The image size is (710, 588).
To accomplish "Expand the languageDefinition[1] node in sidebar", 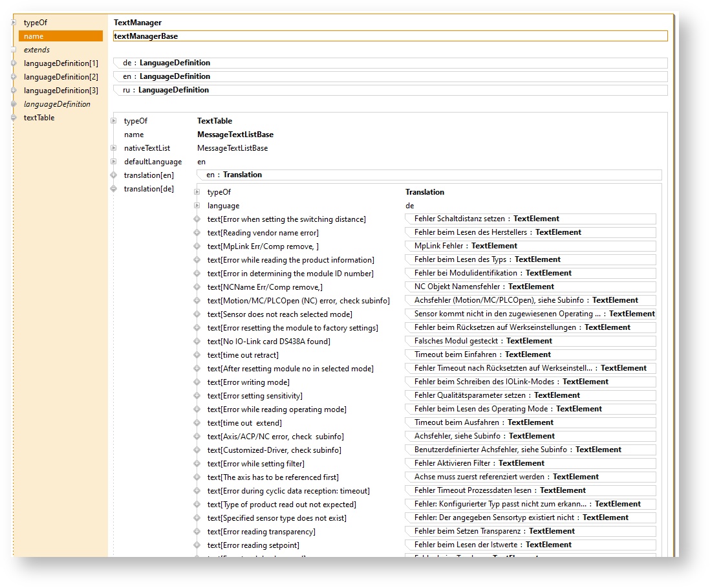I will [x=14, y=63].
